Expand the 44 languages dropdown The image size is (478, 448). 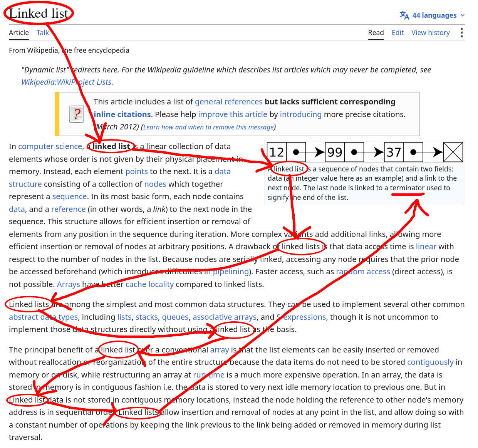coord(432,15)
